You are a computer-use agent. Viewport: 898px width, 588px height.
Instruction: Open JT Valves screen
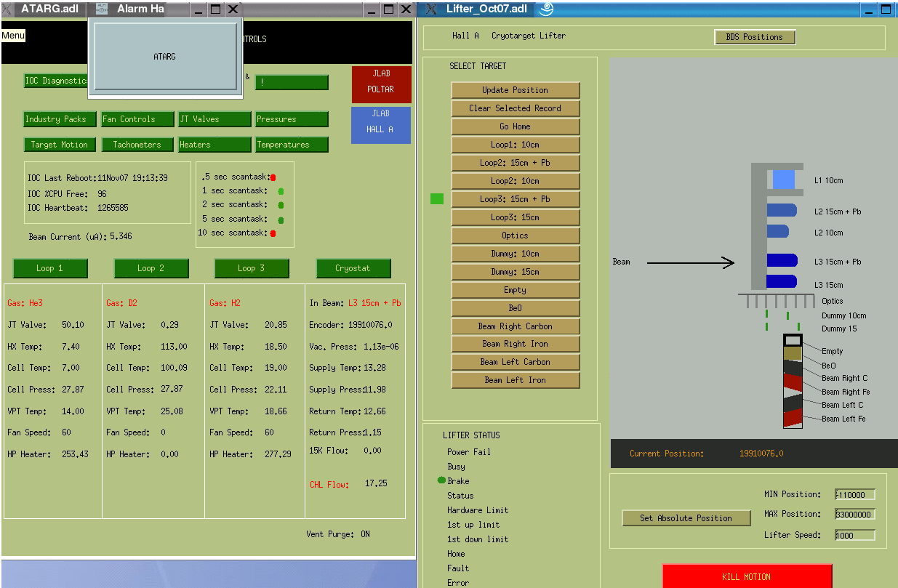[215, 119]
